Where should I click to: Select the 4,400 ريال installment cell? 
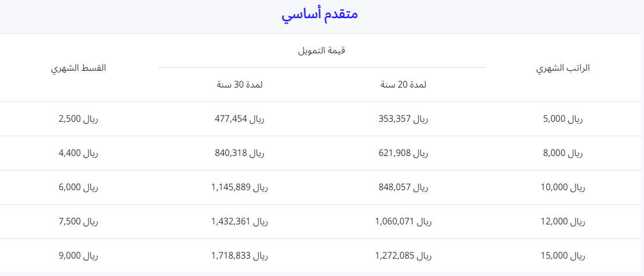click(x=78, y=154)
